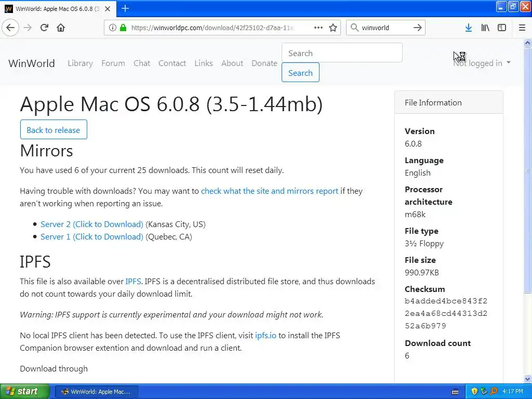Minimize the browser window

(501, 6)
